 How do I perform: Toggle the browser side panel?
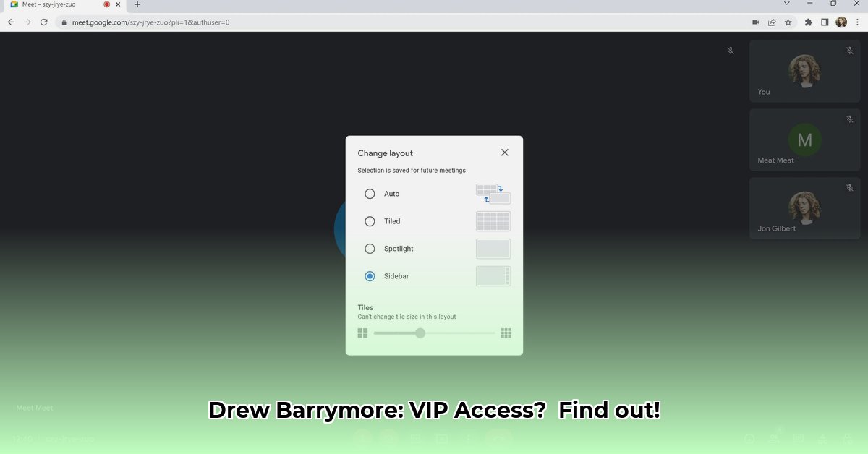825,22
